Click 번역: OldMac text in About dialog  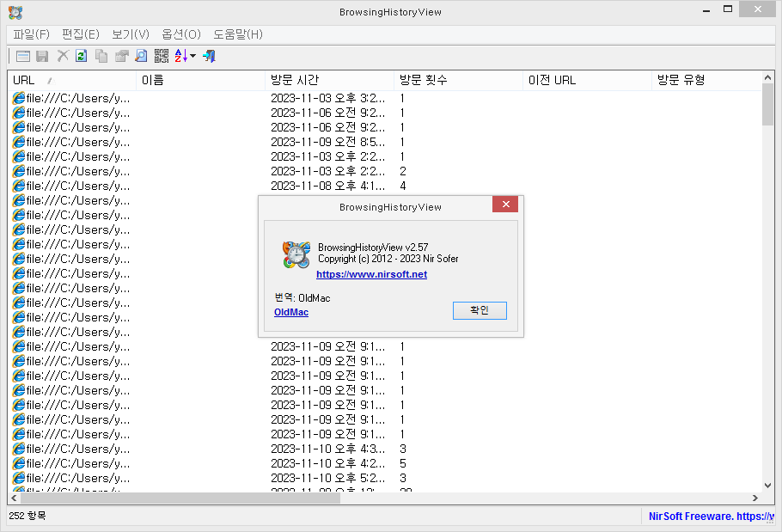click(302, 297)
